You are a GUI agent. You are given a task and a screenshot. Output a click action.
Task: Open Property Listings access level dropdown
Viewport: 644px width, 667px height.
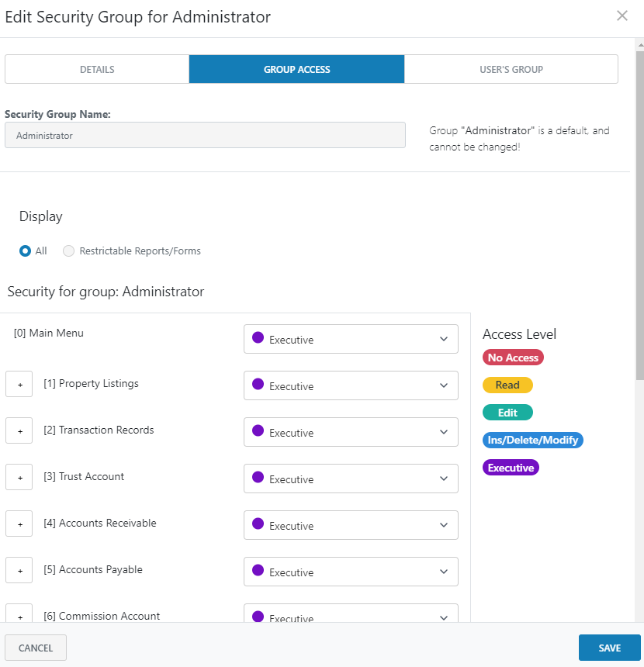[x=351, y=385]
